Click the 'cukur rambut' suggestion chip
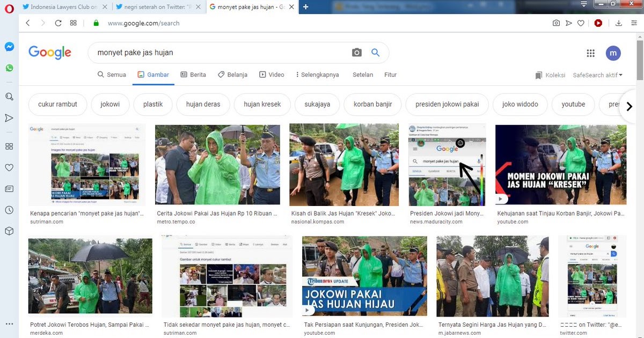The height and width of the screenshot is (338, 644). click(57, 104)
